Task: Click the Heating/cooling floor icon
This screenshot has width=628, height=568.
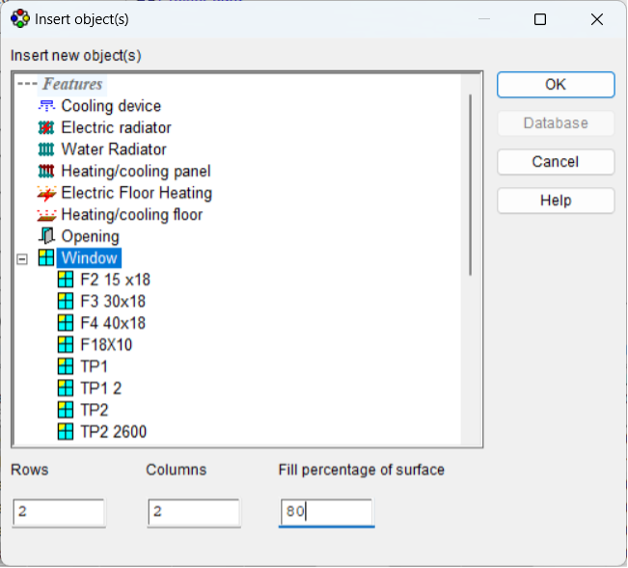Action: coord(46,215)
